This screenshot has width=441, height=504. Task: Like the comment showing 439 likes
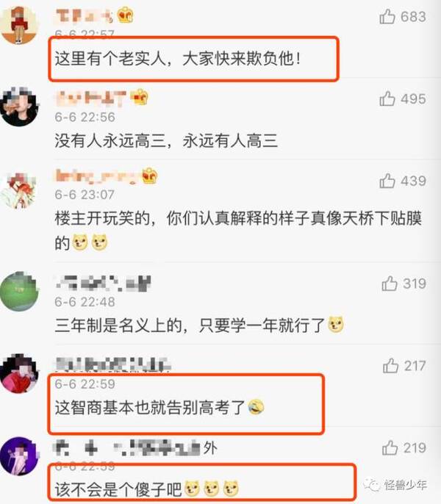(x=387, y=181)
